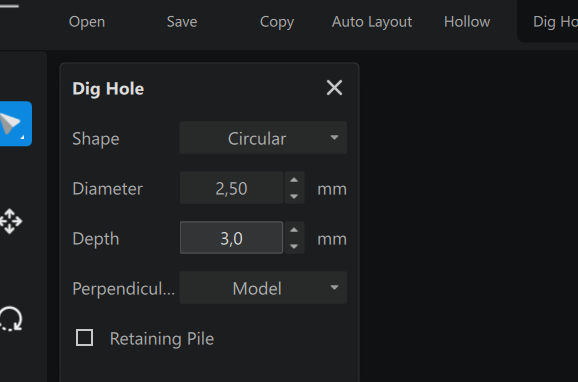
Task: Focus the Depth value field
Action: pyautogui.click(x=231, y=237)
